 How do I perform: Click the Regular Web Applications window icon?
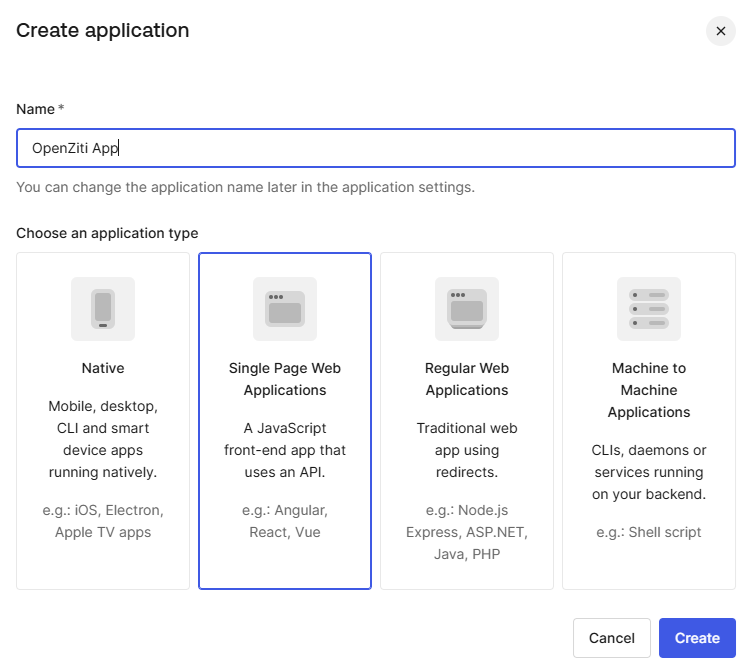(467, 308)
